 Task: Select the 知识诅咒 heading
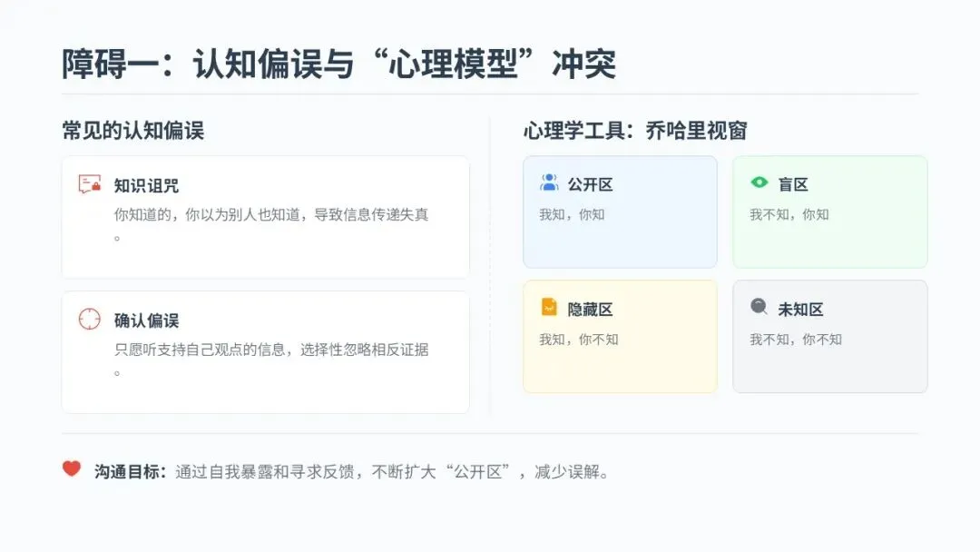point(146,185)
